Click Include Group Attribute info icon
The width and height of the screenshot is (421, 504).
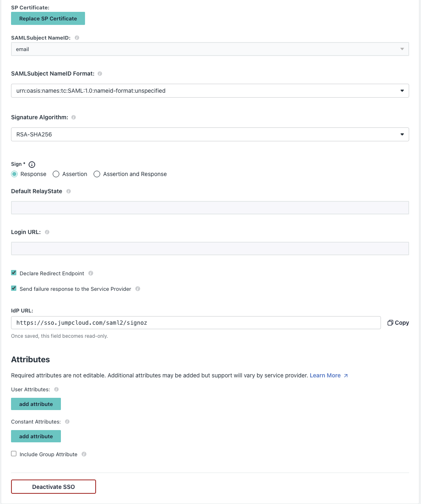[84, 454]
